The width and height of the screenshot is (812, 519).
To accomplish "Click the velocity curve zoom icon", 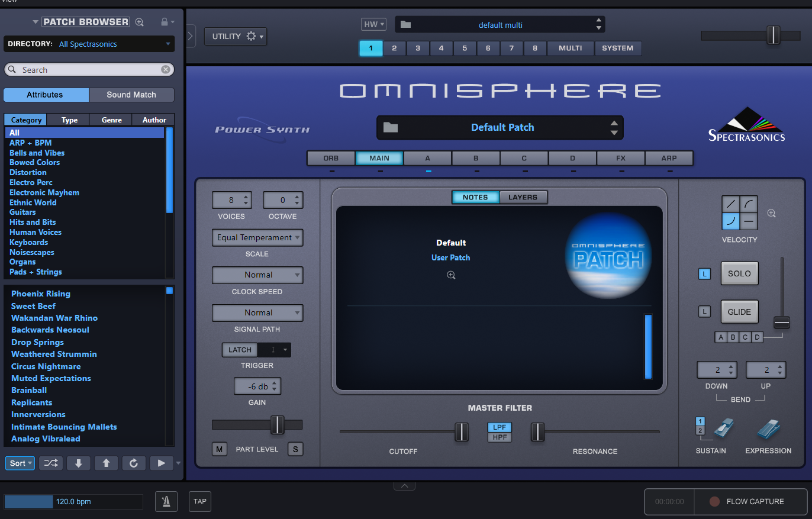I will (771, 214).
